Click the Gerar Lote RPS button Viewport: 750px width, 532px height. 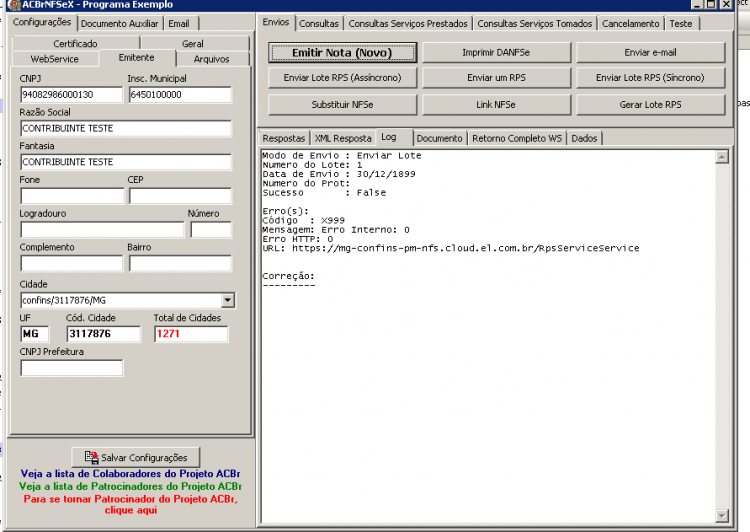[x=651, y=104]
